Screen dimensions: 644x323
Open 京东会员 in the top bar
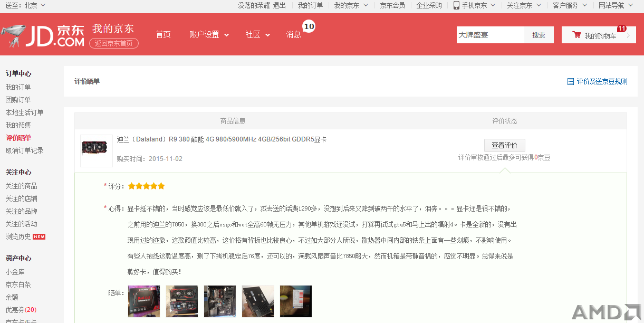(x=392, y=5)
